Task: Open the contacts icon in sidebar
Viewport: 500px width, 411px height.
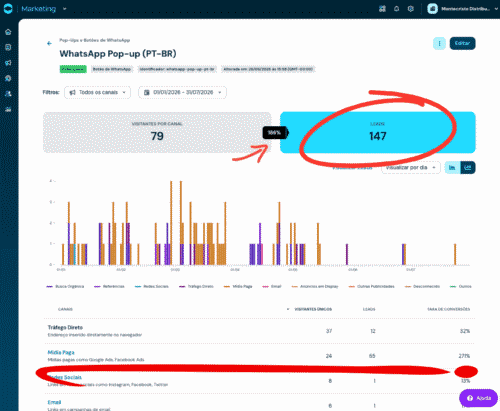Action: (8, 94)
